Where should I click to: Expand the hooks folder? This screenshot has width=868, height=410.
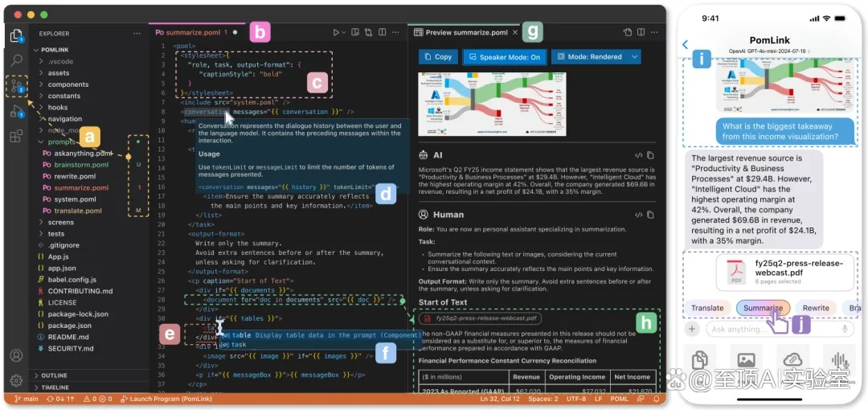[58, 108]
